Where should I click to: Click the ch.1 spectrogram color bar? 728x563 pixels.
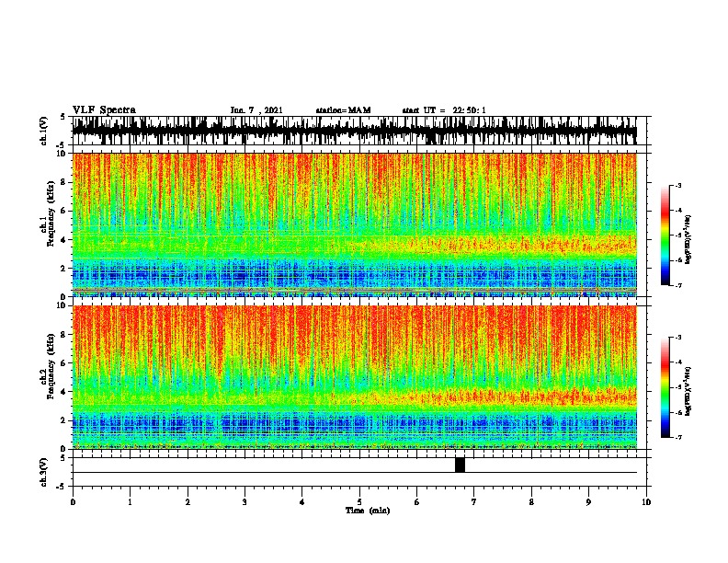(x=665, y=236)
